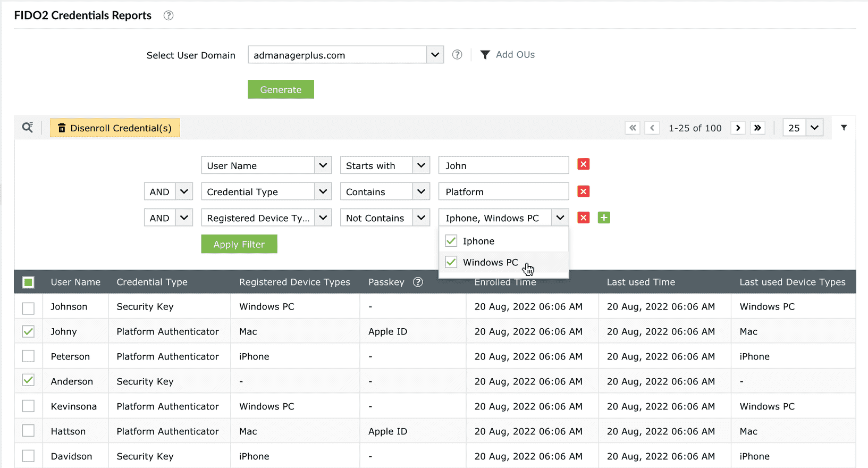Delete the Credential Type filter condition
This screenshot has height=468, width=868.
pos(583,191)
